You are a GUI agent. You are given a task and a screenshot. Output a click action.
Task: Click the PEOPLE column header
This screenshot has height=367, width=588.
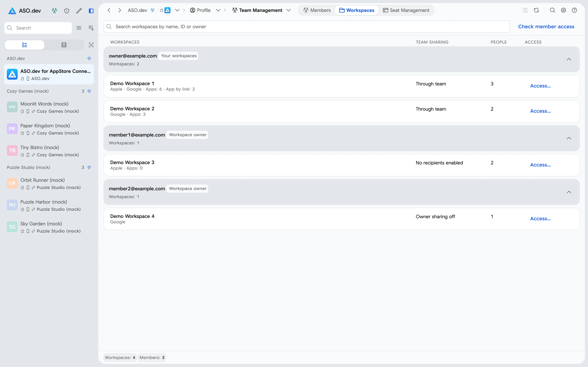tap(499, 42)
